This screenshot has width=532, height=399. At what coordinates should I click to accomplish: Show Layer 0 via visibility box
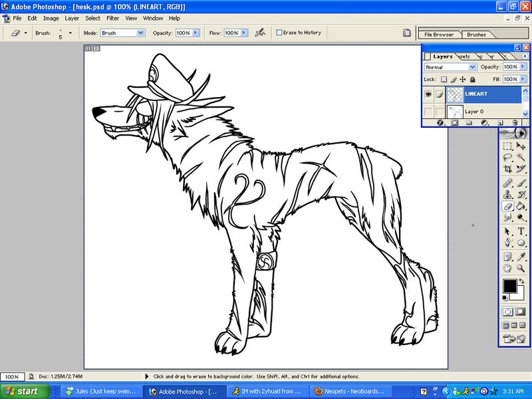[428, 111]
